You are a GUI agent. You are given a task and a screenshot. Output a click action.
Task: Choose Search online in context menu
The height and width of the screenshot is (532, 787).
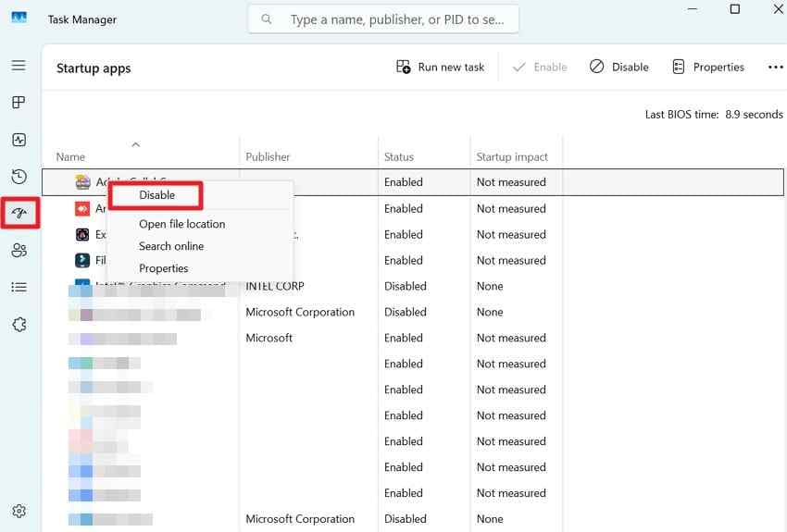[x=171, y=246]
